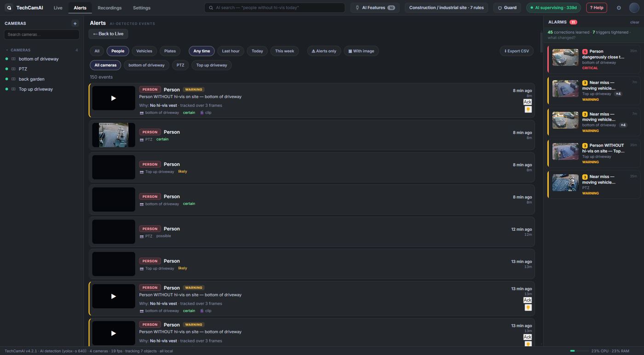Filter events by PTZ camera chip
644x355 pixels.
[180, 65]
